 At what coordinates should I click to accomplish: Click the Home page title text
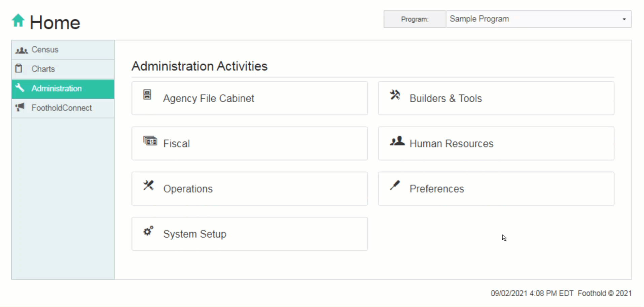pyautogui.click(x=55, y=23)
